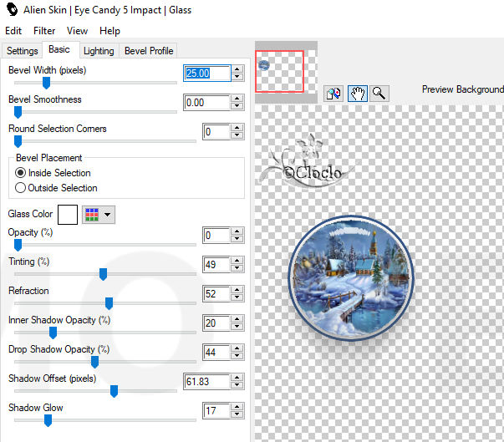The width and height of the screenshot is (504, 442).
Task: Open the View menu
Action: [x=77, y=31]
